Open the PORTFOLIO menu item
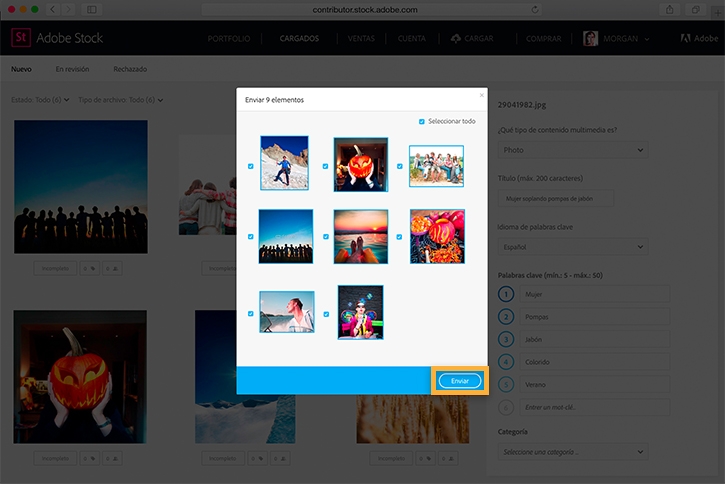 tap(229, 38)
